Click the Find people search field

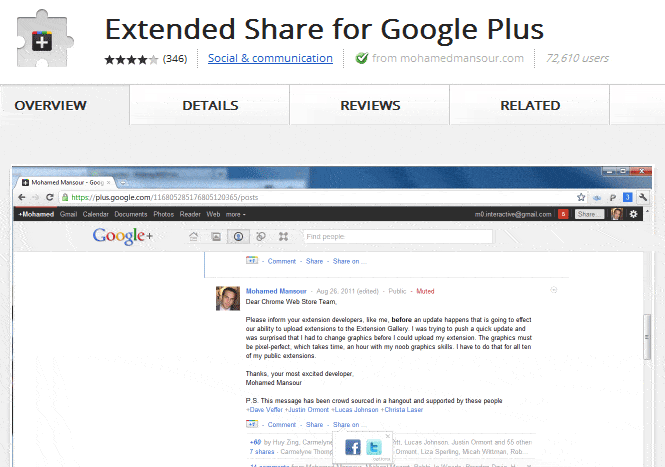coord(398,236)
